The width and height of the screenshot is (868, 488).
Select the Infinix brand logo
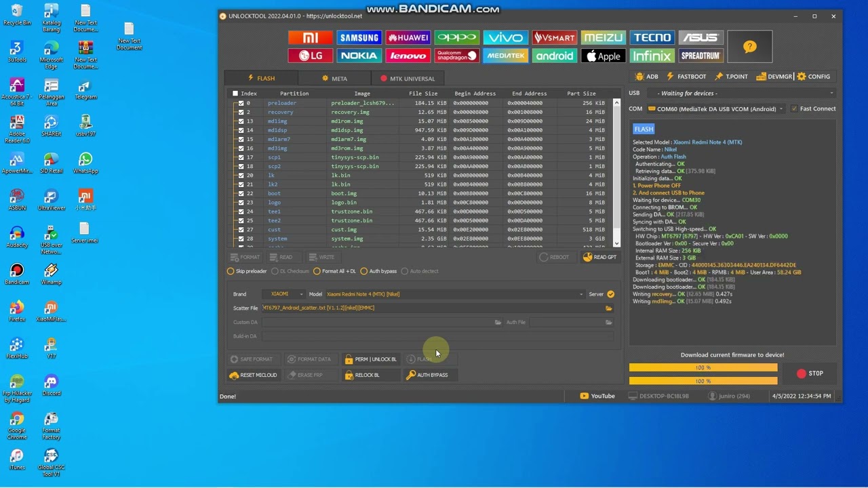[x=652, y=56]
